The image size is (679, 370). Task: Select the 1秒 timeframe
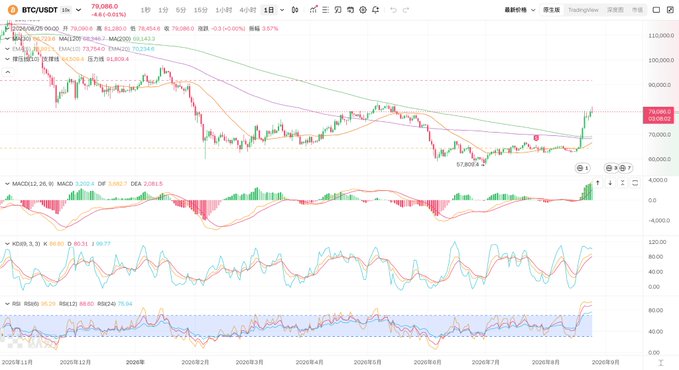point(146,10)
